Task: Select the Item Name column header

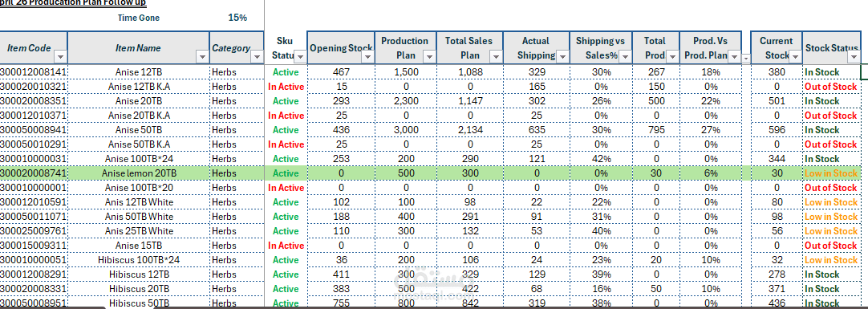Action: pos(138,48)
